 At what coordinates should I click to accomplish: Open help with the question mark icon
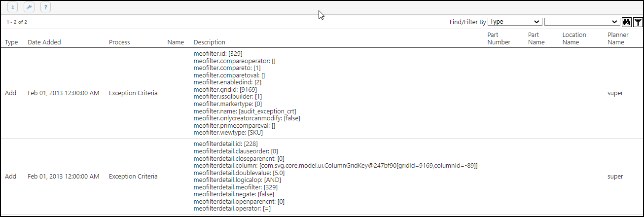click(45, 7)
